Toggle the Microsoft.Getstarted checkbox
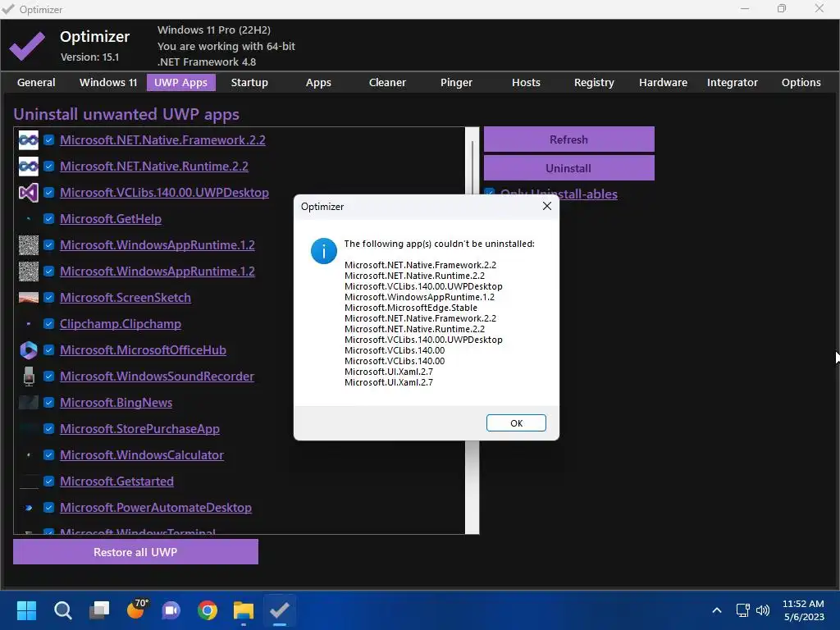This screenshot has height=630, width=840. tap(48, 482)
